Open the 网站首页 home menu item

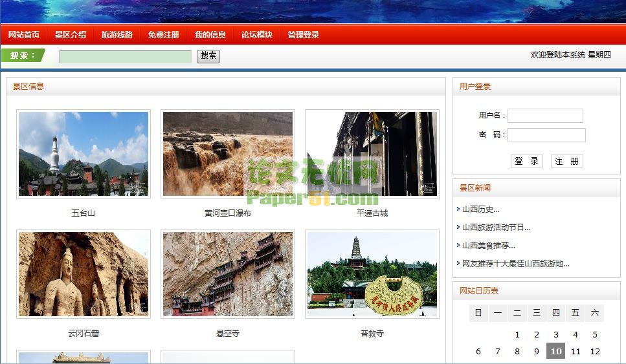click(24, 35)
